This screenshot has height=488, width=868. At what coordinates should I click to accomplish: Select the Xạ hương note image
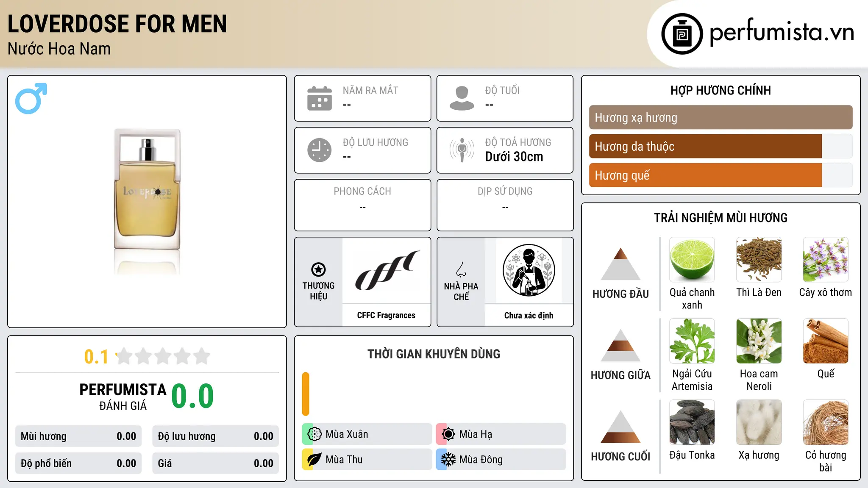coord(759,422)
